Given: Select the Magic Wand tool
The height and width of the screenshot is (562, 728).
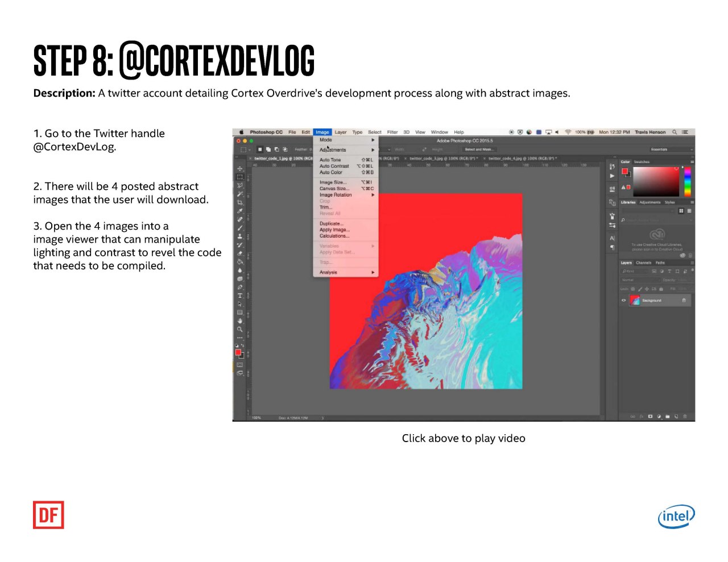Looking at the screenshot, I should tap(240, 194).
